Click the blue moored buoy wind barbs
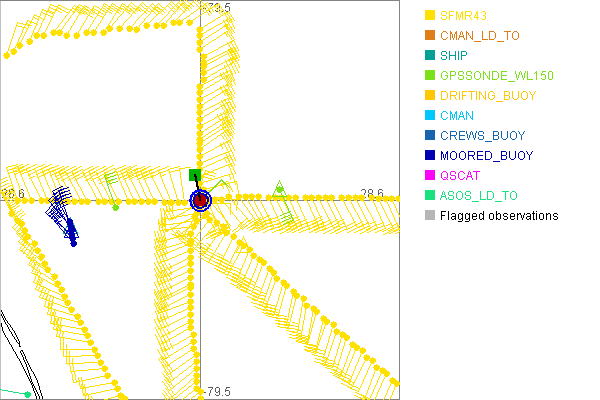 [x=63, y=213]
